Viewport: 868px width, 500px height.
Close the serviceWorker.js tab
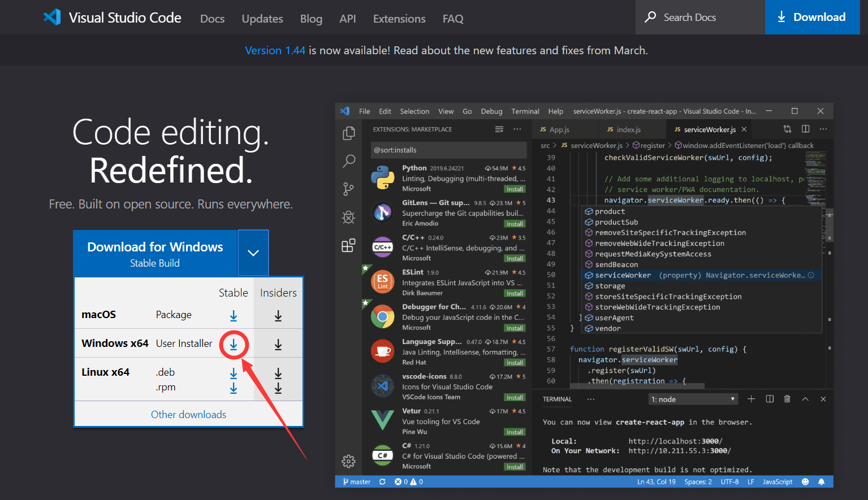pyautogui.click(x=744, y=129)
